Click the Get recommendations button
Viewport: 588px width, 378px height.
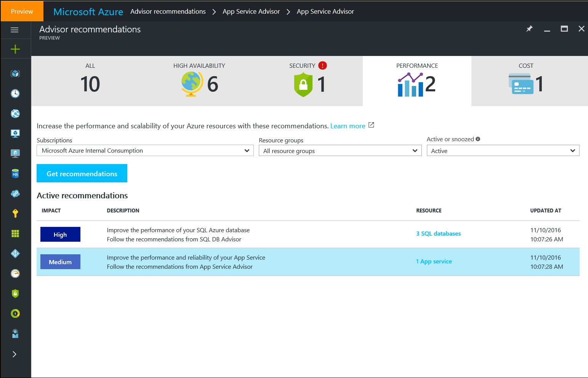pos(82,173)
